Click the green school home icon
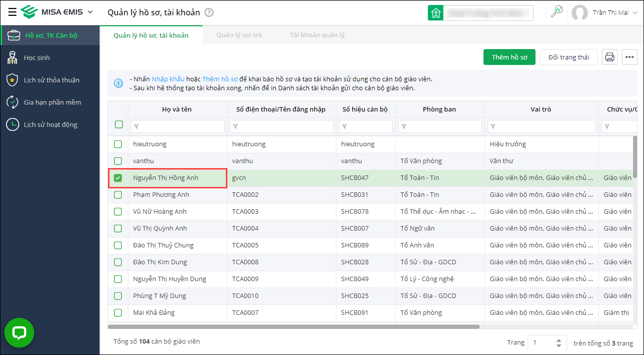This screenshot has width=644, height=355. [x=435, y=13]
